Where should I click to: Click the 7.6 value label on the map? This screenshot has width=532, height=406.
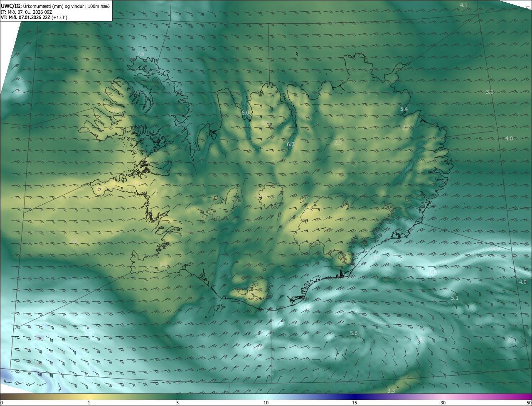(x=140, y=54)
